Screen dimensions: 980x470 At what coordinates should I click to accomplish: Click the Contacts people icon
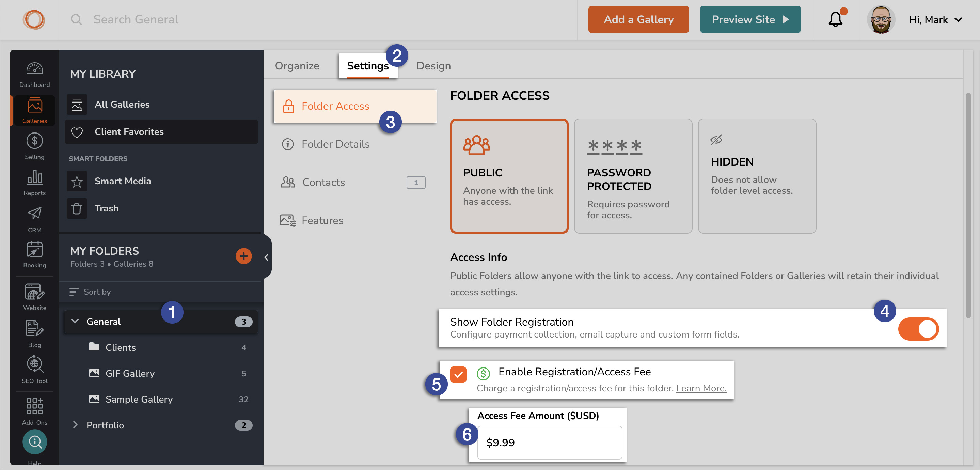click(x=288, y=182)
